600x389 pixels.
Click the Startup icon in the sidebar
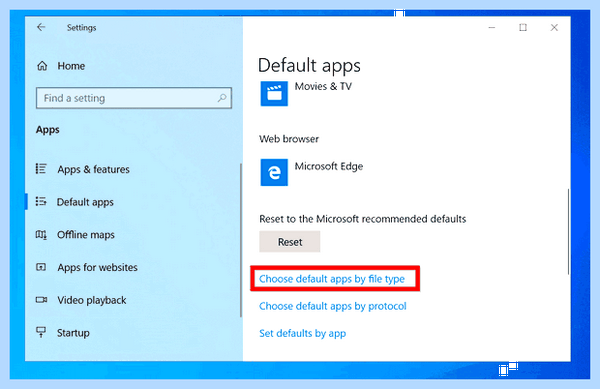point(41,332)
